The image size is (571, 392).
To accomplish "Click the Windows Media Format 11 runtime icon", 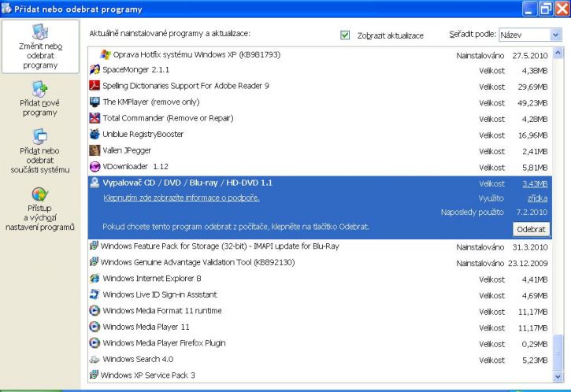I will [95, 310].
